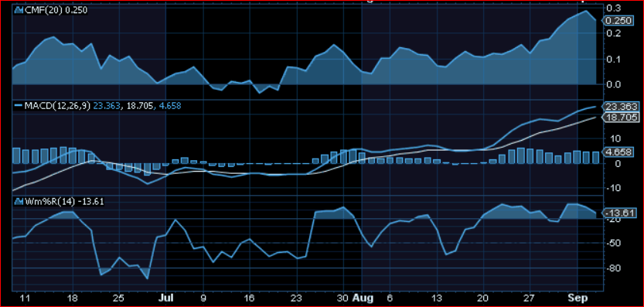The image size is (644, 307).
Task: Click the 13 date label on time axis
Action: pyautogui.click(x=437, y=297)
